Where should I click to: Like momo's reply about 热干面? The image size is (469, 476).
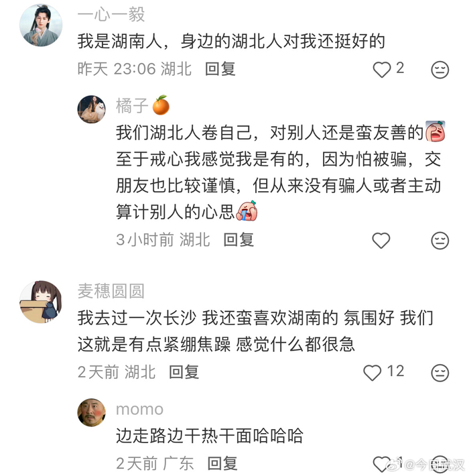point(382,463)
